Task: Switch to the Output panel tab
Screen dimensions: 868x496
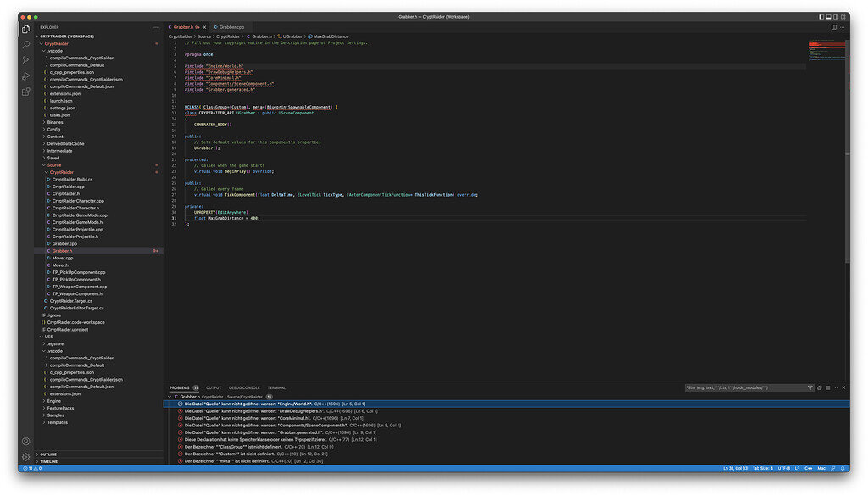Action: pyautogui.click(x=214, y=387)
